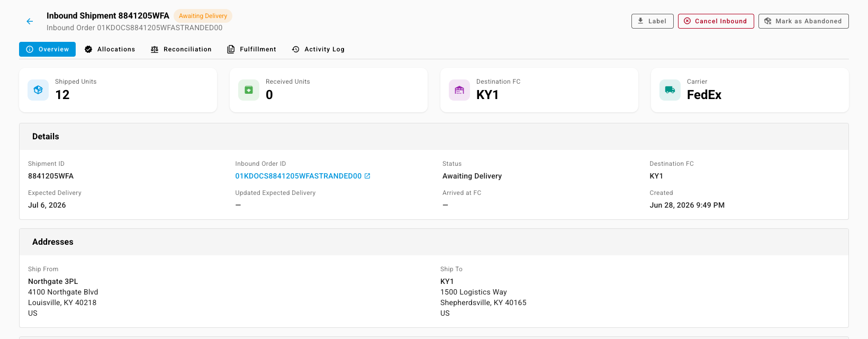
Task: Click Shepherdsville, KY 40165 in Ship To
Action: pos(483,302)
